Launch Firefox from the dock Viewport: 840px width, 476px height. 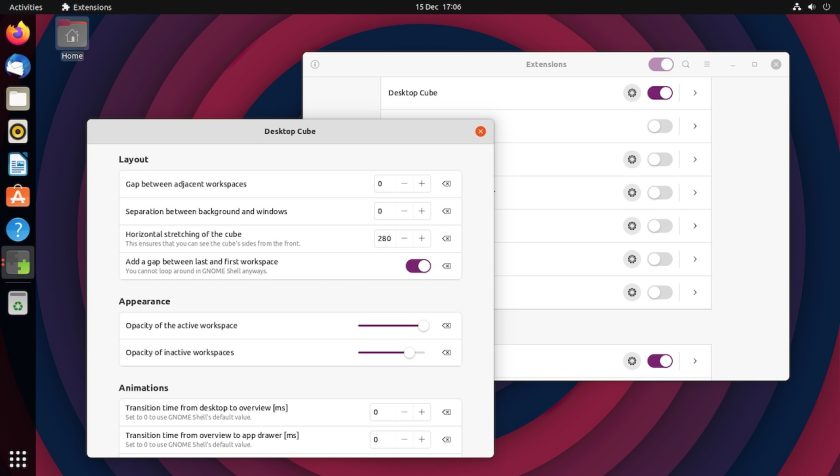pos(18,33)
